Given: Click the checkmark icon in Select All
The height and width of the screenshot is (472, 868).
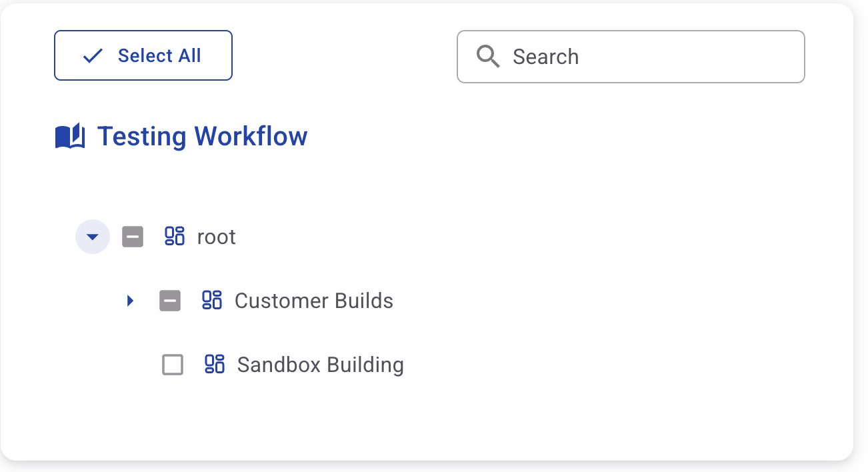Looking at the screenshot, I should pos(93,56).
